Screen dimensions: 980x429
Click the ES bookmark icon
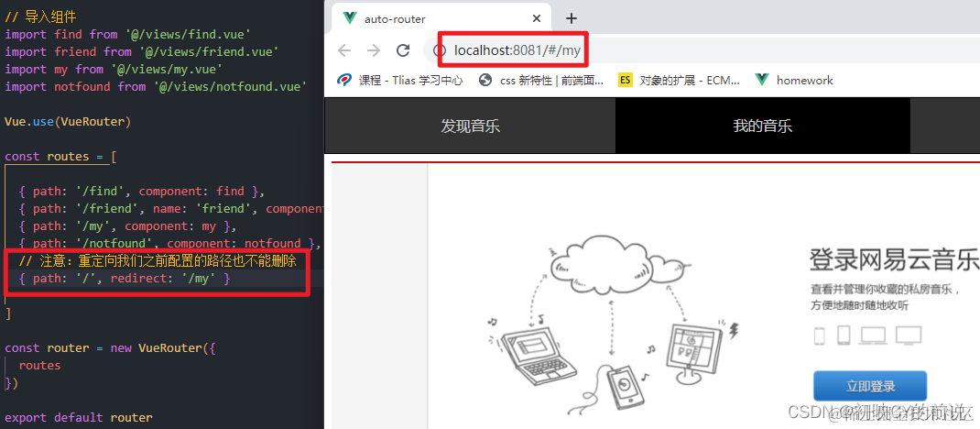(625, 80)
